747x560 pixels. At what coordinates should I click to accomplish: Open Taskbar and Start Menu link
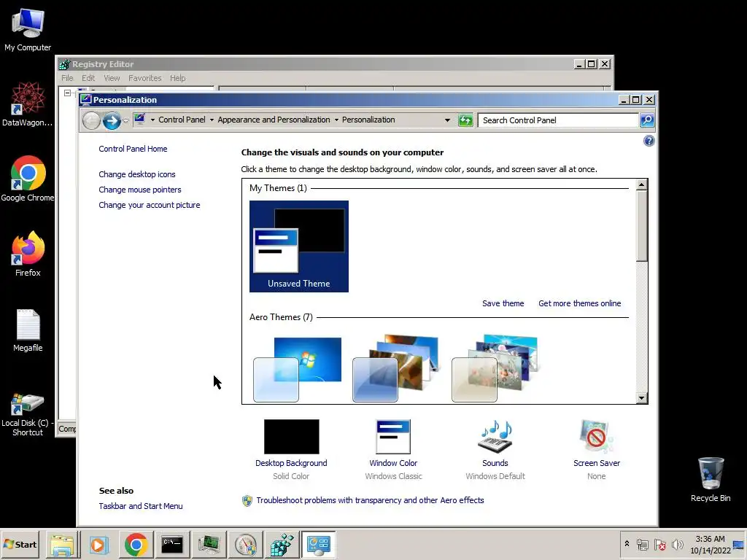141,506
